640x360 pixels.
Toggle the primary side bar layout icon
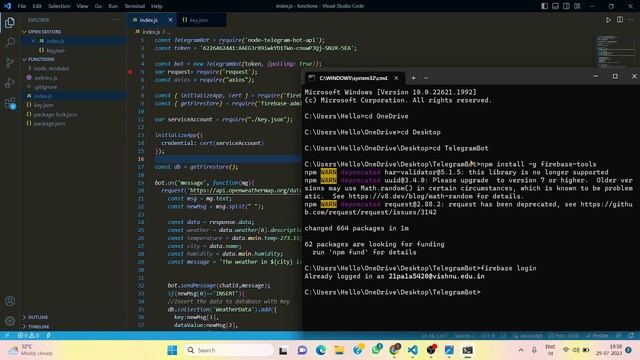point(544,6)
